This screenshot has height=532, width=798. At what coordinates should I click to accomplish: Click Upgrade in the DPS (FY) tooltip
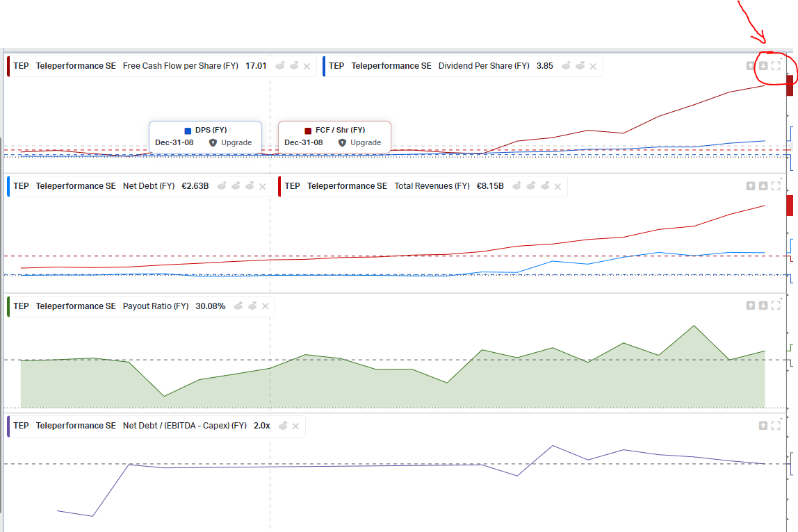pyautogui.click(x=236, y=142)
